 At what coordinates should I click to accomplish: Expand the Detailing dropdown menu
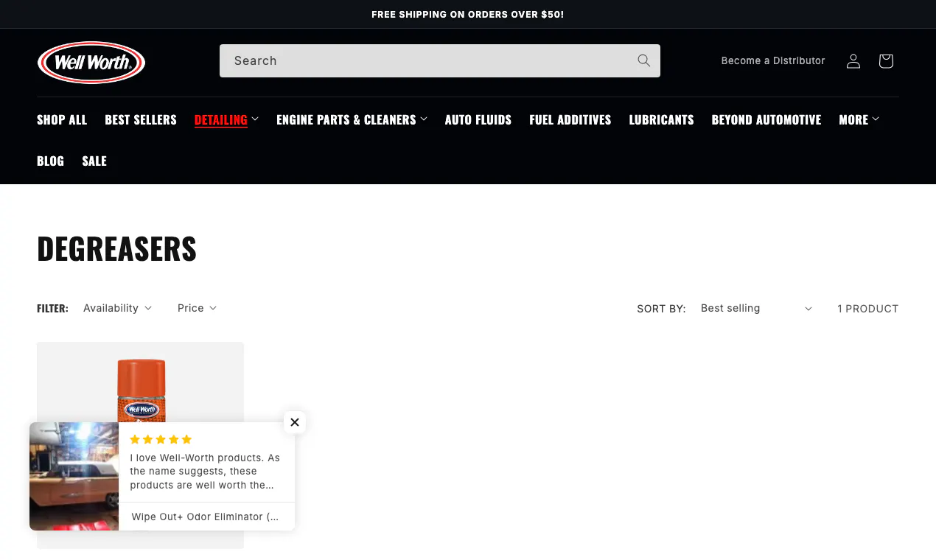[x=226, y=119]
